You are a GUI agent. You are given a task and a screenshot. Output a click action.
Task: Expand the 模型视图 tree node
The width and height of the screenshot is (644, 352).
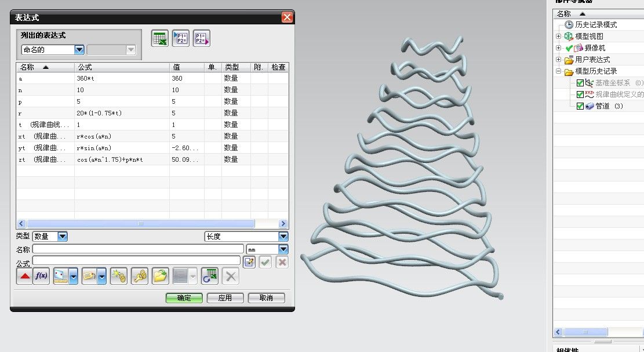[559, 36]
